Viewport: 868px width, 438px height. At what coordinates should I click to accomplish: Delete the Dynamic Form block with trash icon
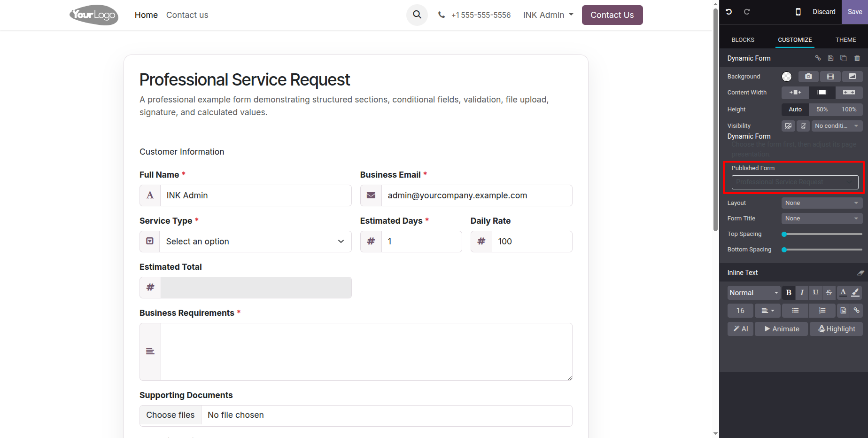click(x=857, y=58)
